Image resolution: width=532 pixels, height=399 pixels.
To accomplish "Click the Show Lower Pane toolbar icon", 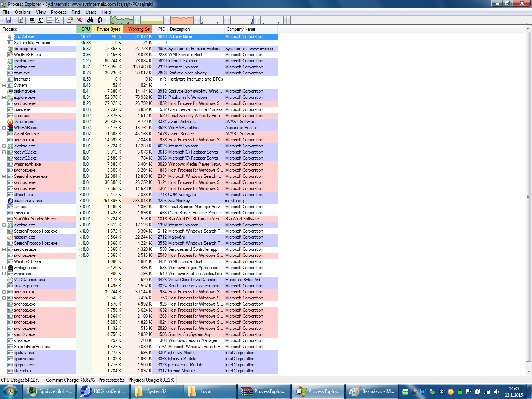I will pyautogui.click(x=49, y=20).
